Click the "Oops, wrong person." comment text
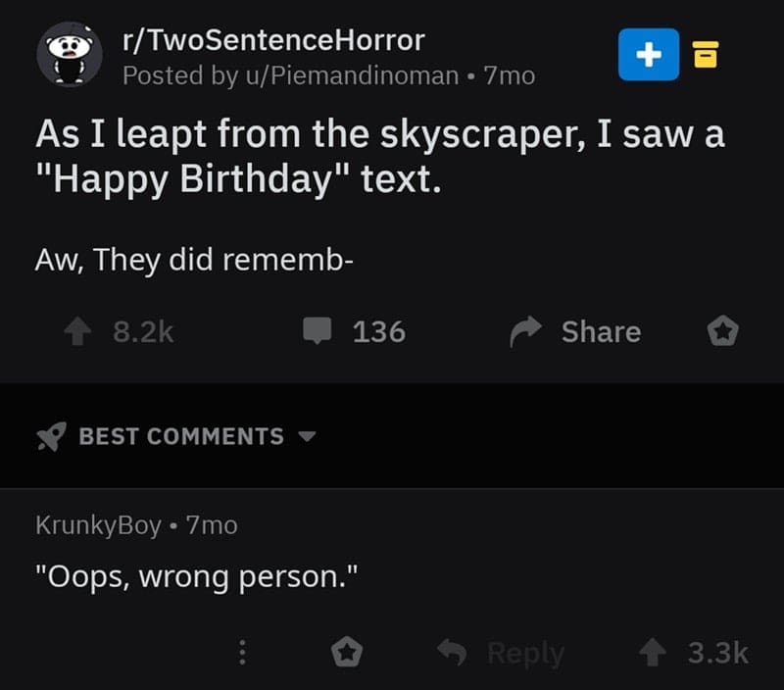Viewport: 784px width, 690px height. pyautogui.click(x=196, y=577)
